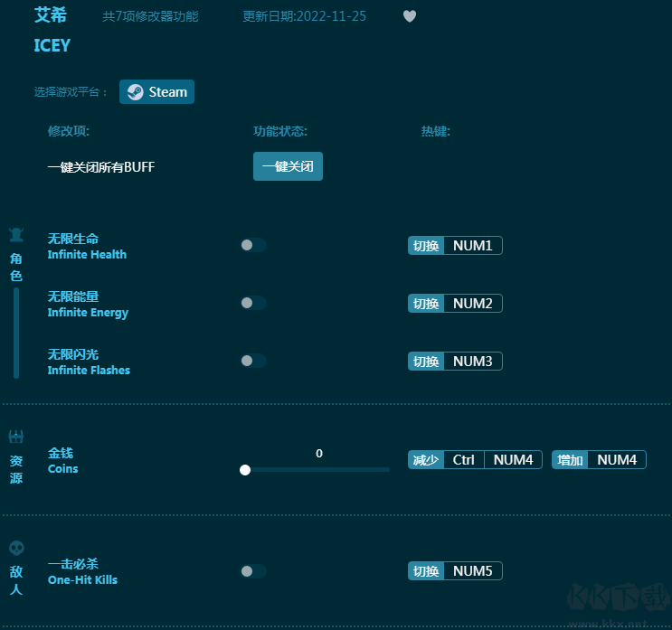Click the Coins slider handle
Image resolution: width=672 pixels, height=630 pixels.
coord(245,470)
